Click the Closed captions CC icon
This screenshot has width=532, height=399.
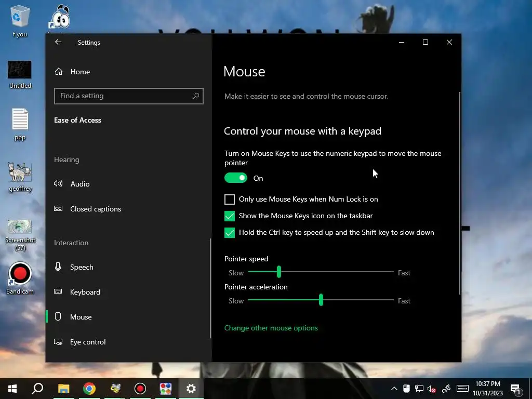pos(58,209)
